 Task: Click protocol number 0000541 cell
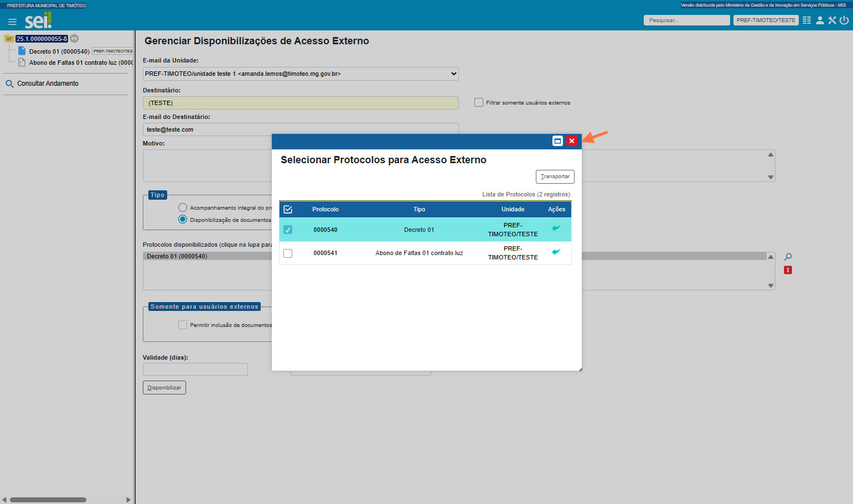pyautogui.click(x=325, y=253)
